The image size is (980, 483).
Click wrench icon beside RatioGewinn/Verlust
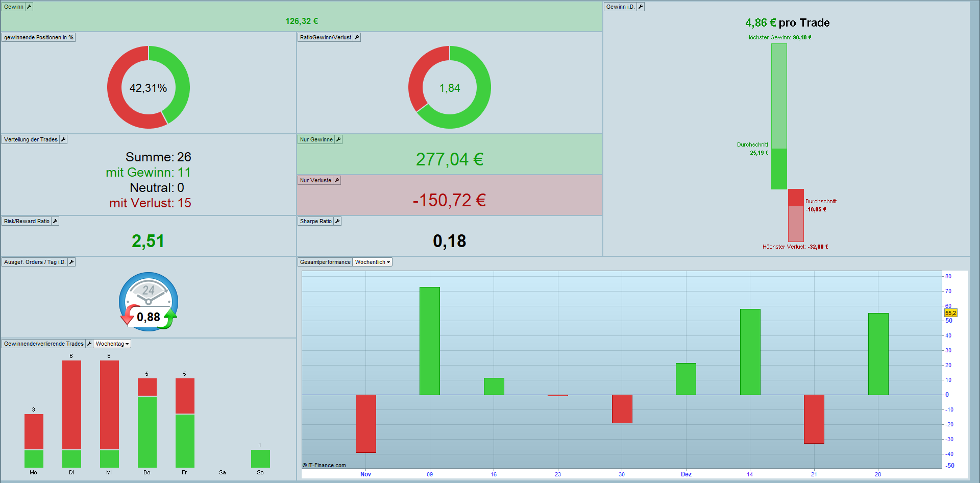click(x=357, y=37)
